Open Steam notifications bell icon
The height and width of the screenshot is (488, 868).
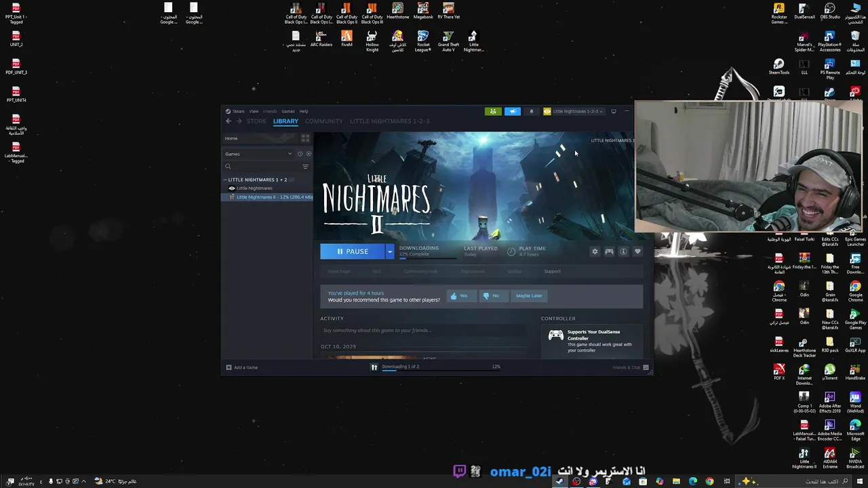point(532,111)
